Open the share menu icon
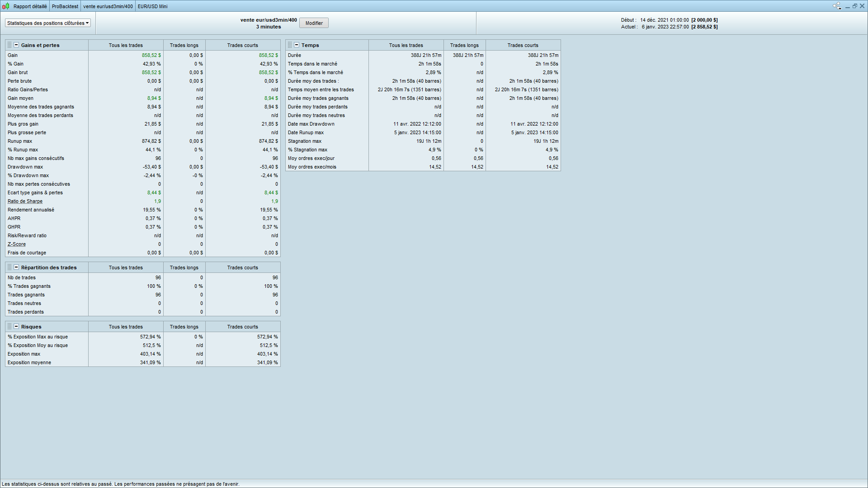The height and width of the screenshot is (488, 868). point(837,6)
